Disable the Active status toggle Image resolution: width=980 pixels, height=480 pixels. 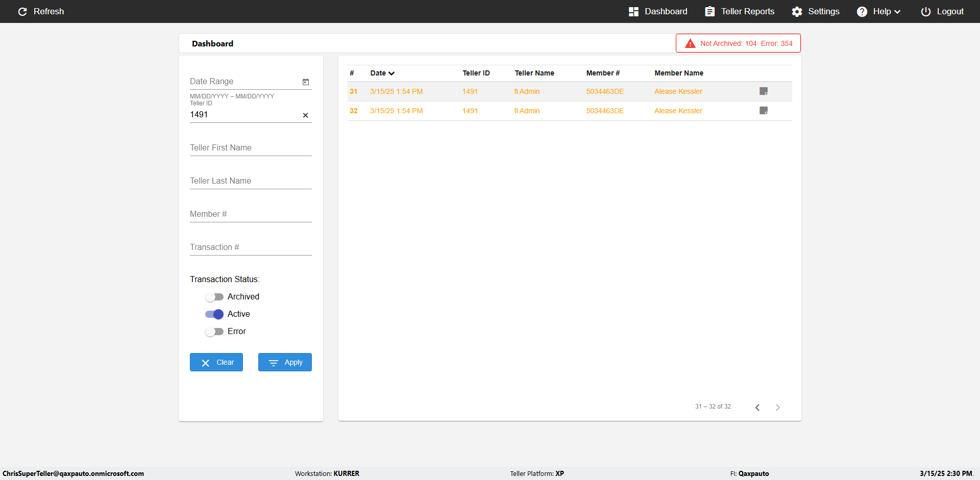coord(214,314)
